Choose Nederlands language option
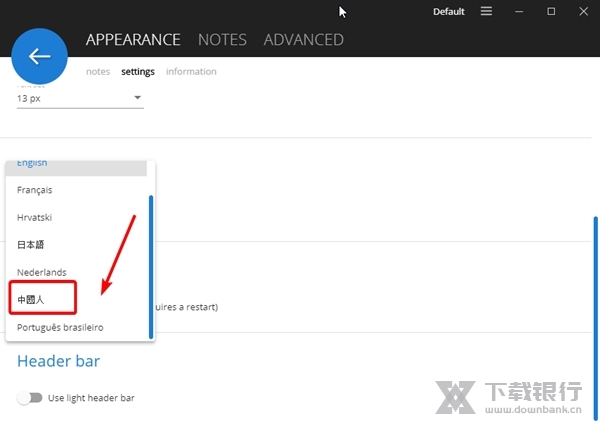This screenshot has width=600, height=423. 42,272
